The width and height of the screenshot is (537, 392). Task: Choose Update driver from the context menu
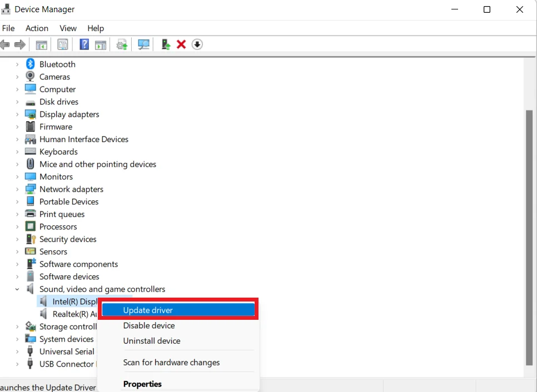(148, 310)
